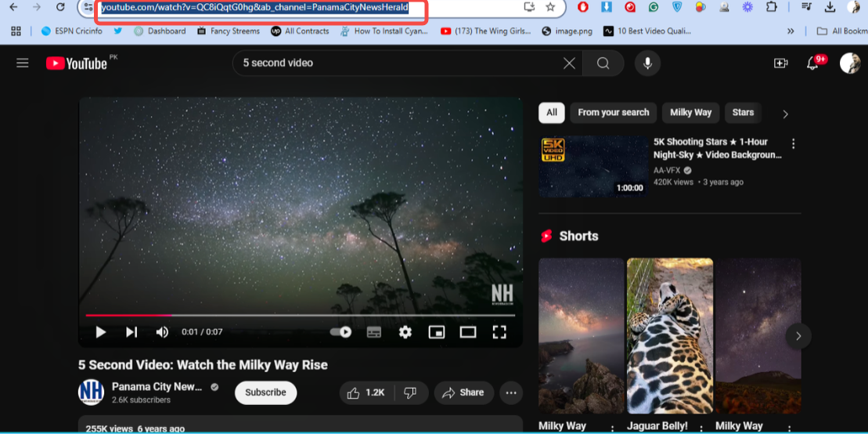Open the All Contracts bookmark
Screen dimensions: 868x434
[300, 31]
